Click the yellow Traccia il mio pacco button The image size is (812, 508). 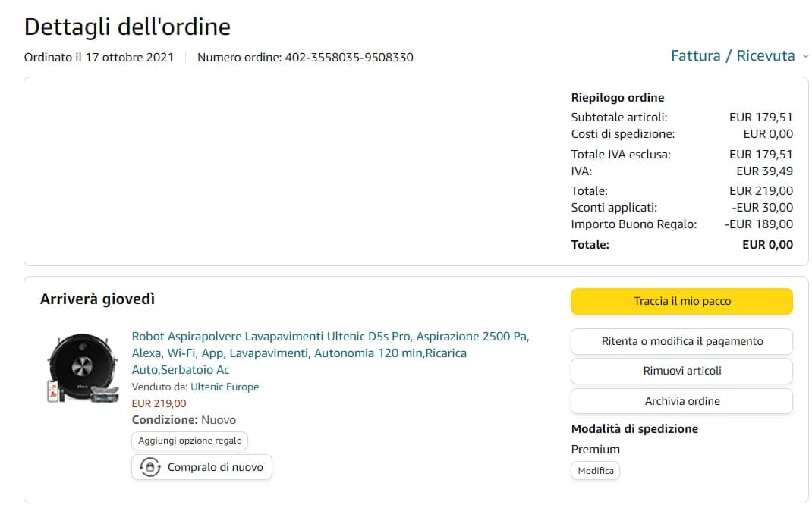pyautogui.click(x=681, y=301)
